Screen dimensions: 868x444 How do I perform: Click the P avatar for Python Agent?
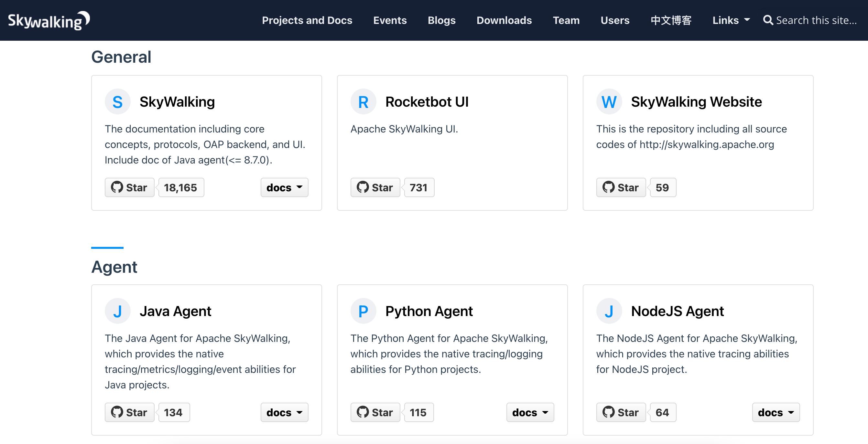point(363,311)
